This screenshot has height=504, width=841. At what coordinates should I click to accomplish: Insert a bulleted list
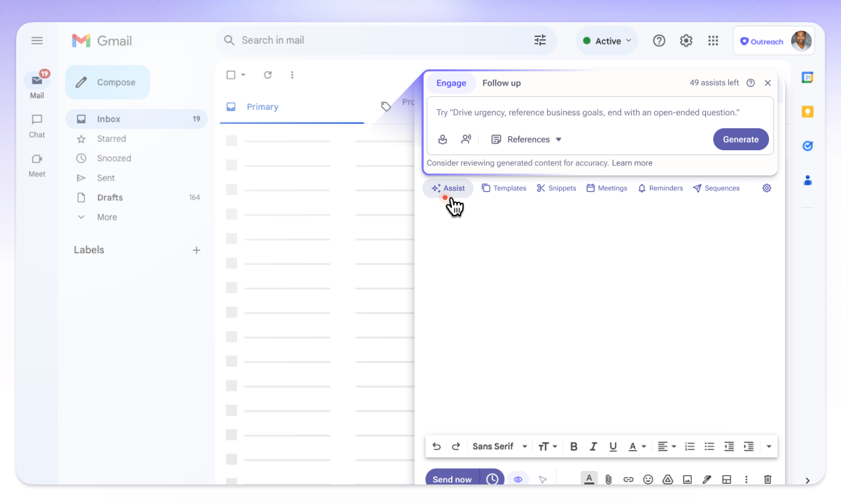click(x=709, y=446)
